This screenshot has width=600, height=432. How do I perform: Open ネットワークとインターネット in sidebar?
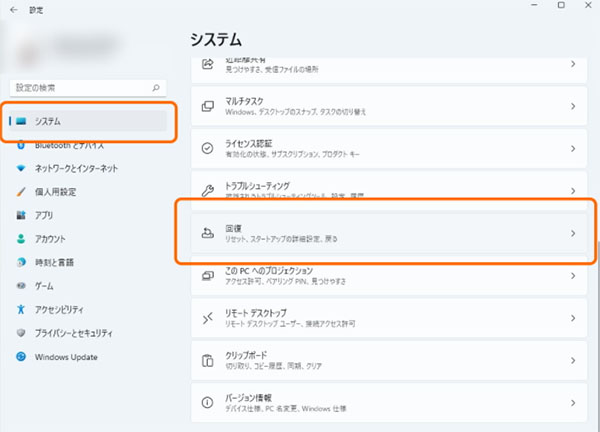click(88, 168)
